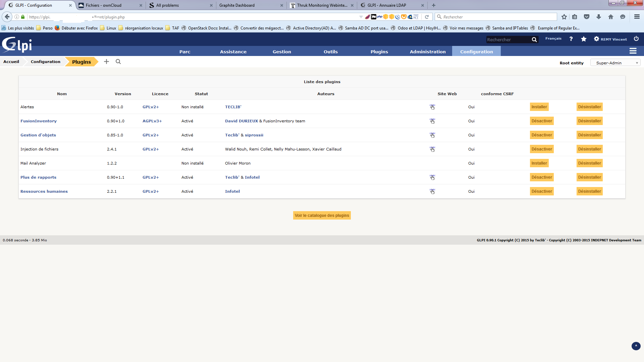This screenshot has height=362, width=644.
Task: Open preferences gear next to REMY Vincent
Action: coord(596,39)
